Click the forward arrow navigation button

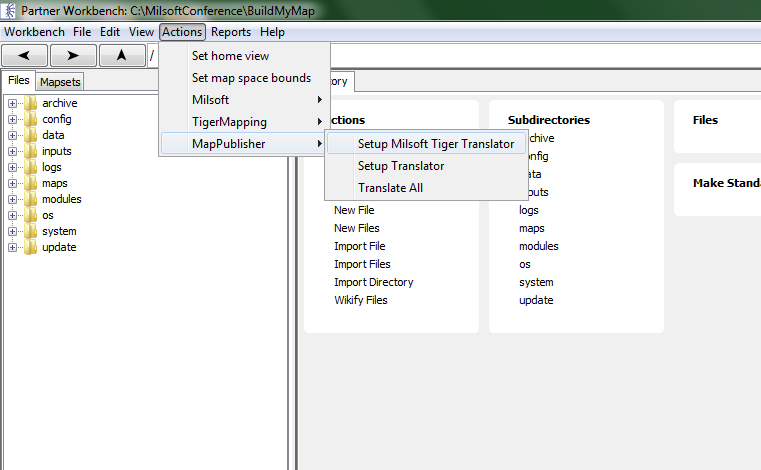[73, 55]
